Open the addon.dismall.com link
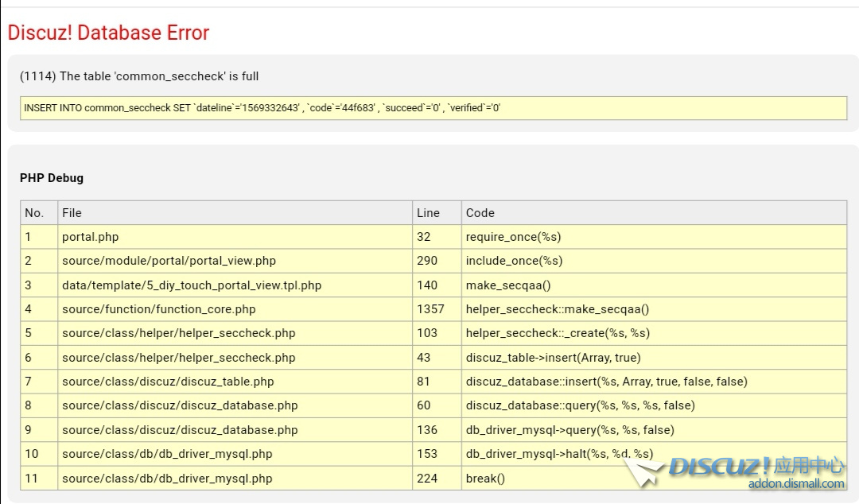Viewport: 859px width, 504px height. 795,484
